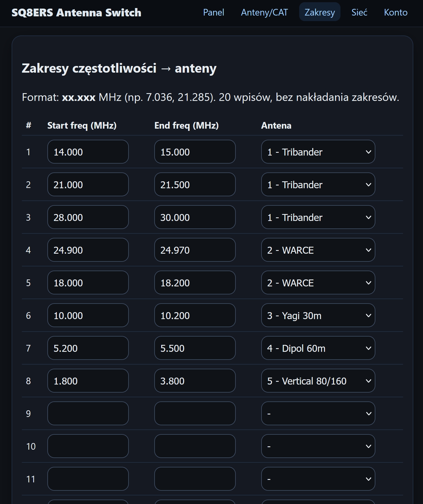Open row 1 Tribander antenna dropdown
The width and height of the screenshot is (423, 504).
coord(318,152)
